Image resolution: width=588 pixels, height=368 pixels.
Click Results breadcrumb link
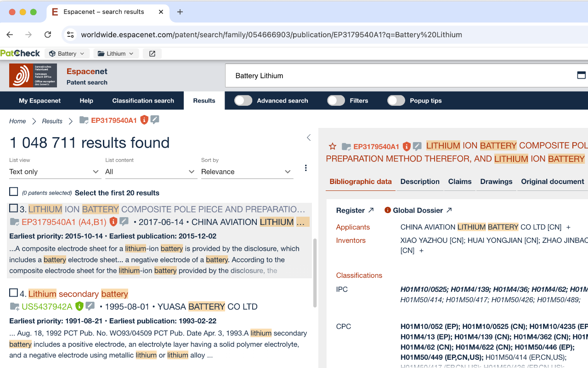pyautogui.click(x=52, y=121)
